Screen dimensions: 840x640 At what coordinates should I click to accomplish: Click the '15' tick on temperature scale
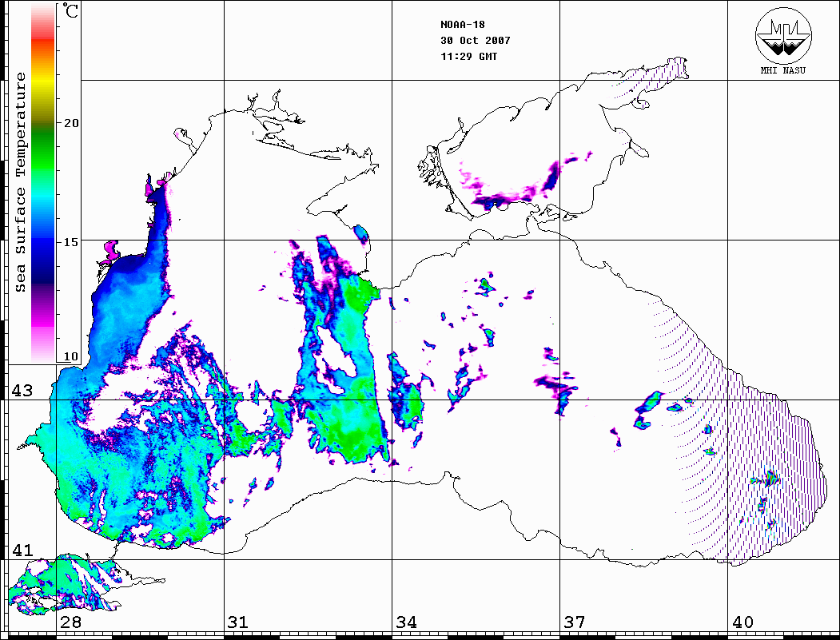(x=71, y=242)
